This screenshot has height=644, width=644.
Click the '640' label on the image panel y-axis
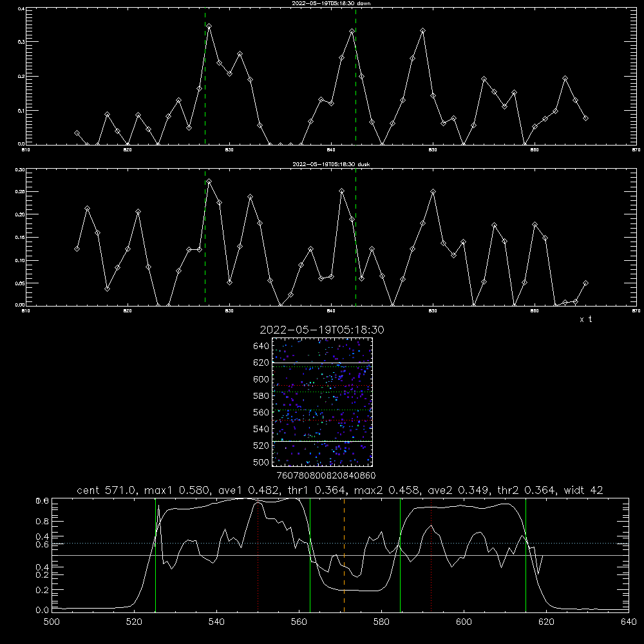coord(261,346)
